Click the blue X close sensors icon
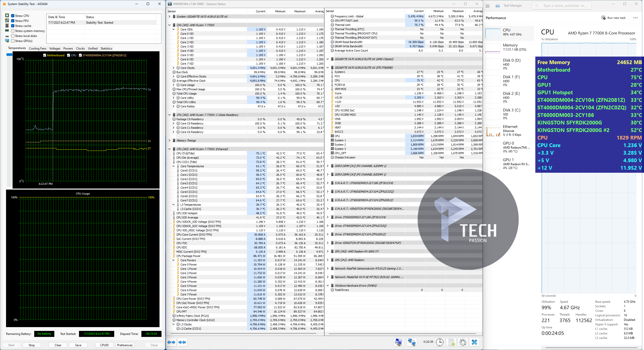Screen dimensions: 644x350 point(474,342)
